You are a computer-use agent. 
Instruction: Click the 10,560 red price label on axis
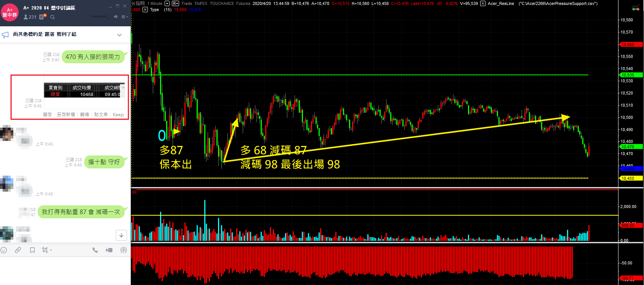pos(631,45)
